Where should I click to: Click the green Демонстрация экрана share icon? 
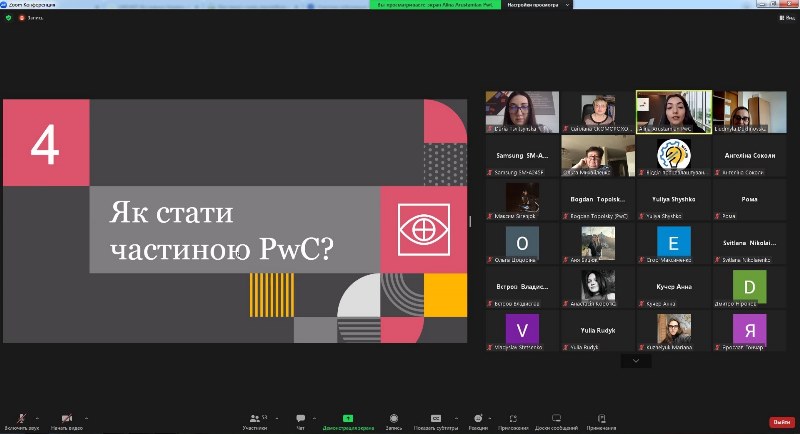[x=348, y=418]
